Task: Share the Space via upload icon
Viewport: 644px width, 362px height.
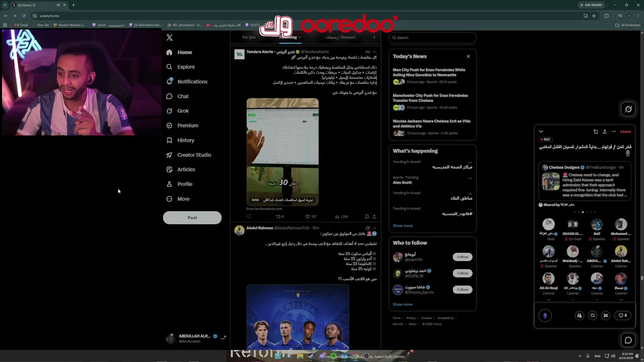Action: point(604,132)
